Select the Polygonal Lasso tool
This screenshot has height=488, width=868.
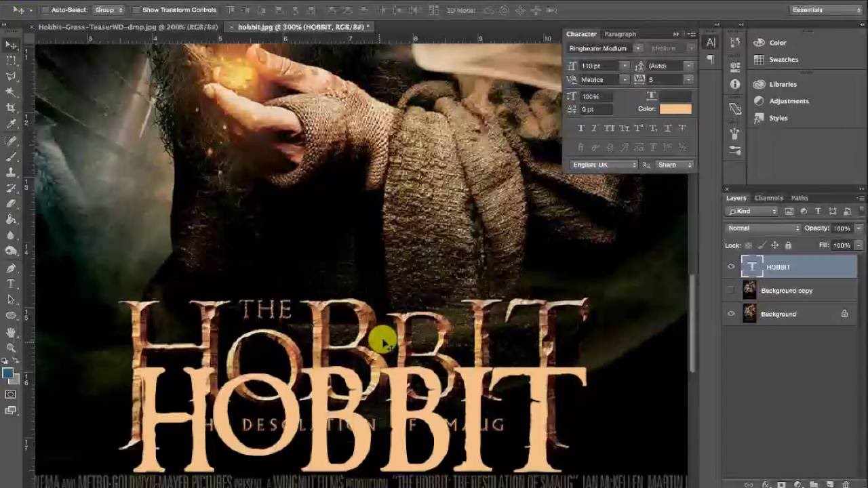11,76
